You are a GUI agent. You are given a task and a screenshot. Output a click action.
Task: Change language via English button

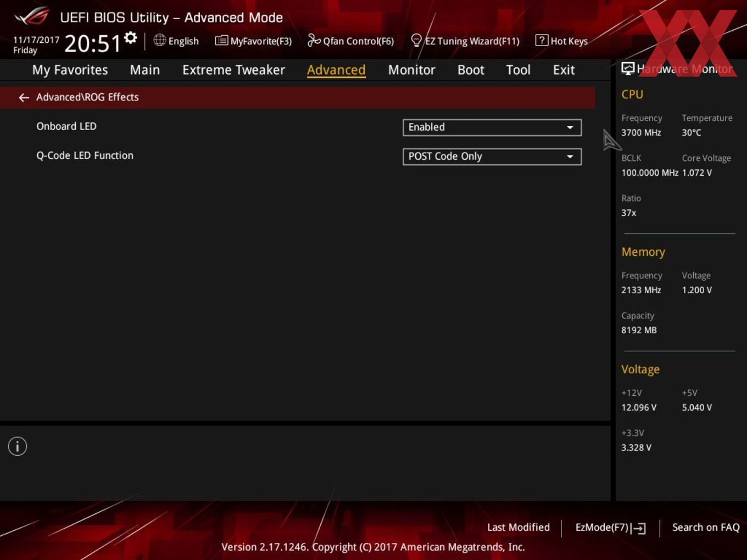176,41
